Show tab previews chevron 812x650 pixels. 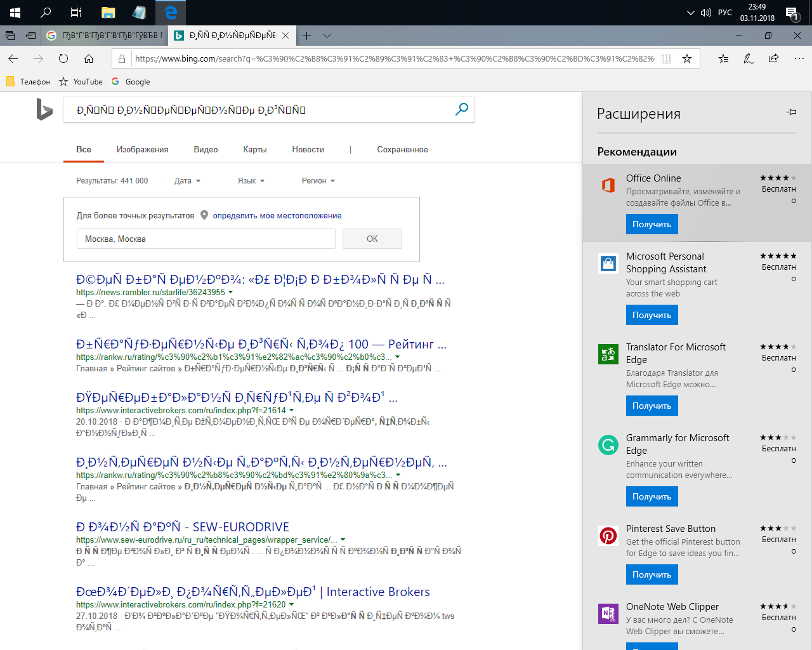tap(327, 36)
